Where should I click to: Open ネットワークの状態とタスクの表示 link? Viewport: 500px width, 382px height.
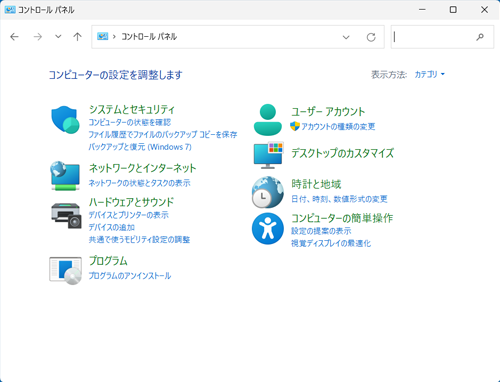[139, 183]
